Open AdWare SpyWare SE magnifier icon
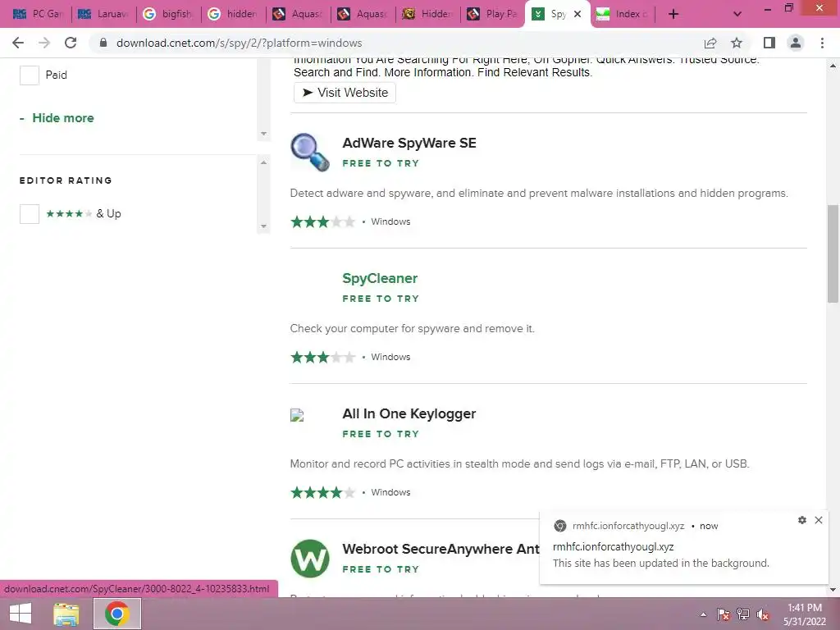 309,152
